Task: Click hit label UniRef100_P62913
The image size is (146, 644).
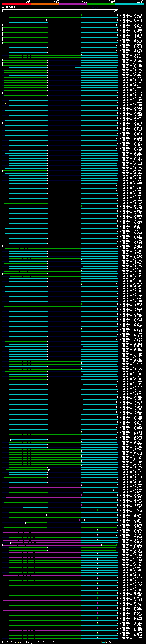Action: click(x=131, y=90)
